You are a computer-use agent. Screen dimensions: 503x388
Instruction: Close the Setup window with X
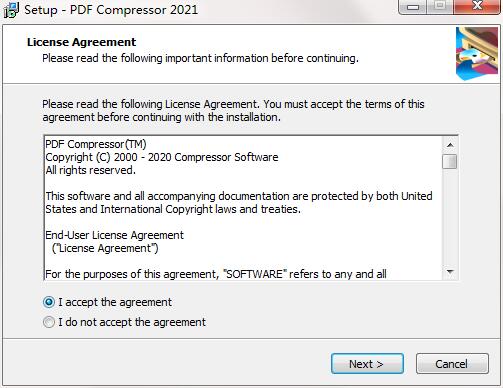click(478, 7)
